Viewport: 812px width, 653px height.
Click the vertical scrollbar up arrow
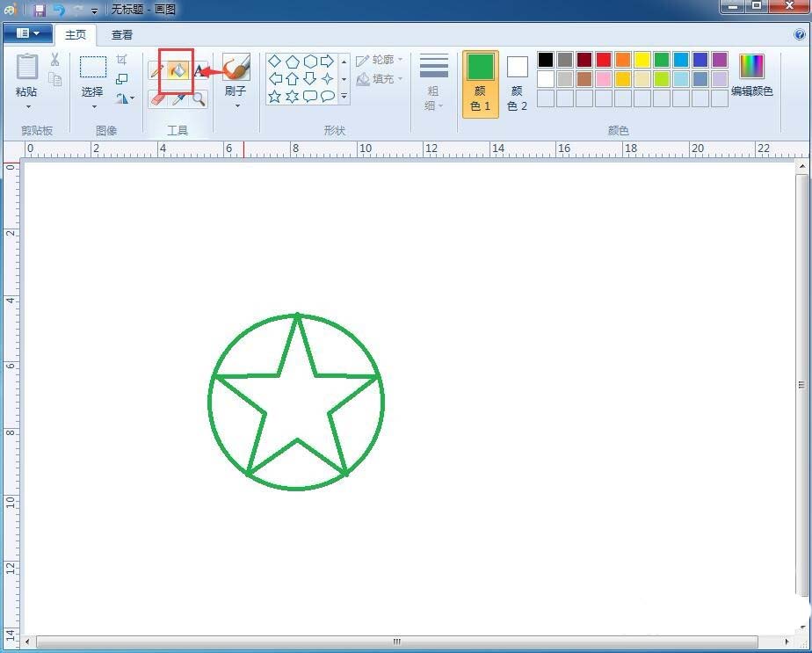801,167
